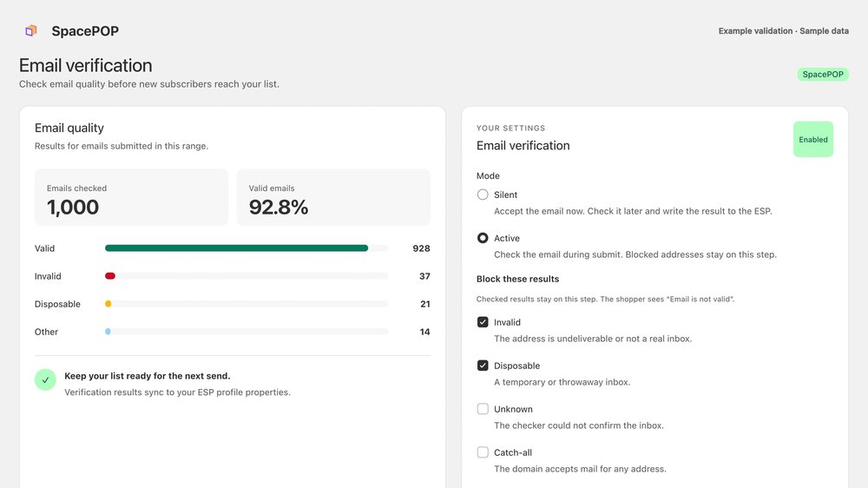Image resolution: width=868 pixels, height=488 pixels.
Task: Click the 'Mode' section label
Action: click(488, 175)
